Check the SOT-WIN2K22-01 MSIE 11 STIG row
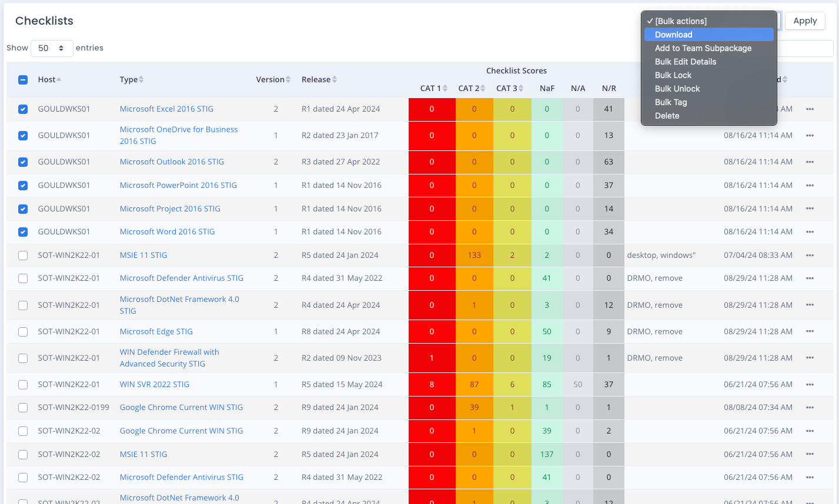This screenshot has width=839, height=504. (x=23, y=256)
